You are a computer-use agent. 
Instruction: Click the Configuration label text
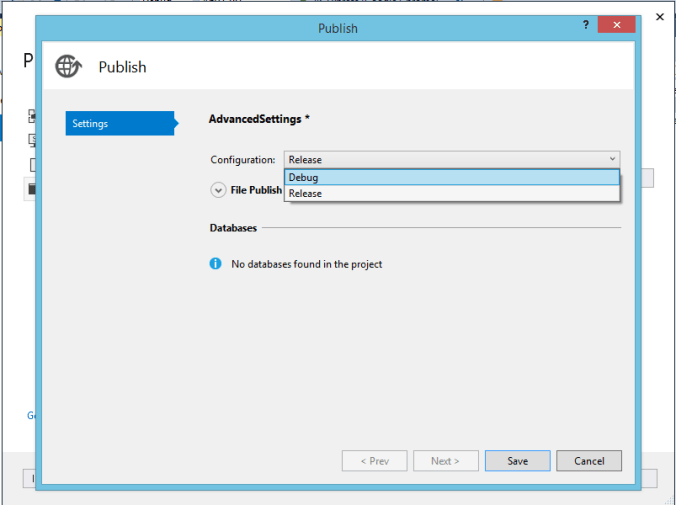pos(242,160)
